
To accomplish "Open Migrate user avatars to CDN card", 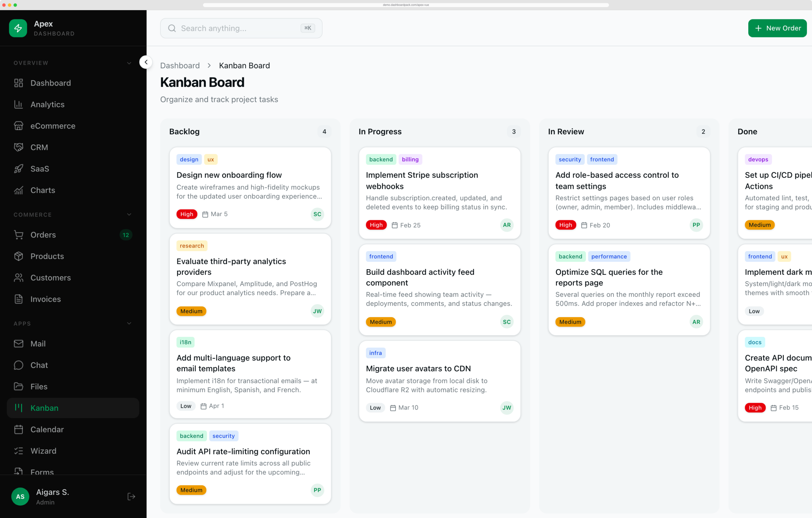I will coord(440,381).
